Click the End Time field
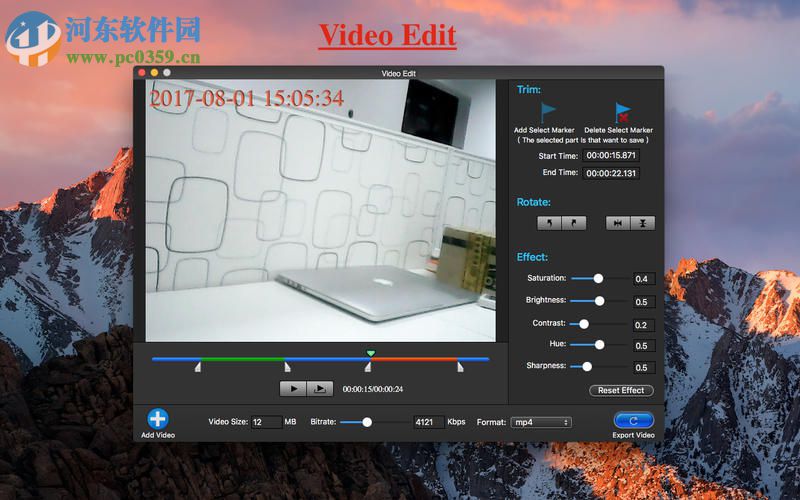The image size is (800, 500). point(611,173)
